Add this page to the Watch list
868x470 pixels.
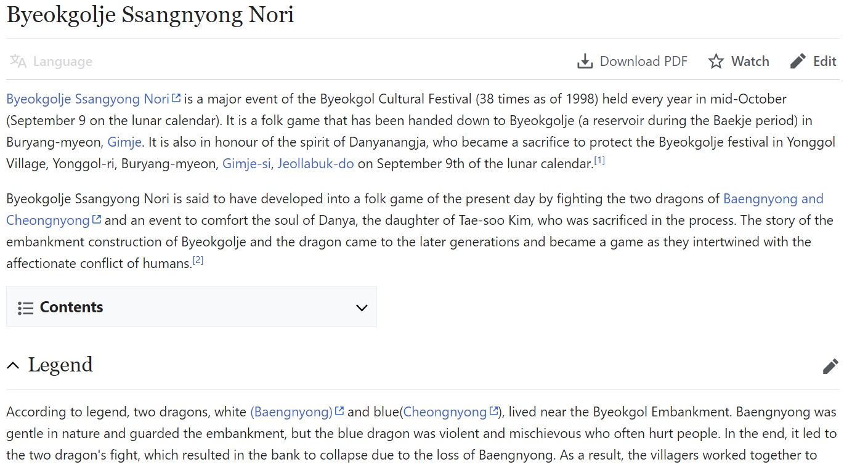pyautogui.click(x=750, y=61)
